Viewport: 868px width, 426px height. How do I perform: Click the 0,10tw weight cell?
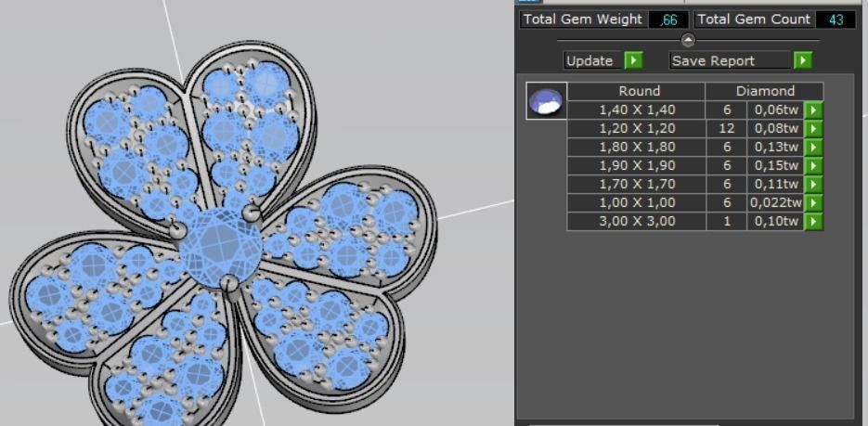[775, 222]
